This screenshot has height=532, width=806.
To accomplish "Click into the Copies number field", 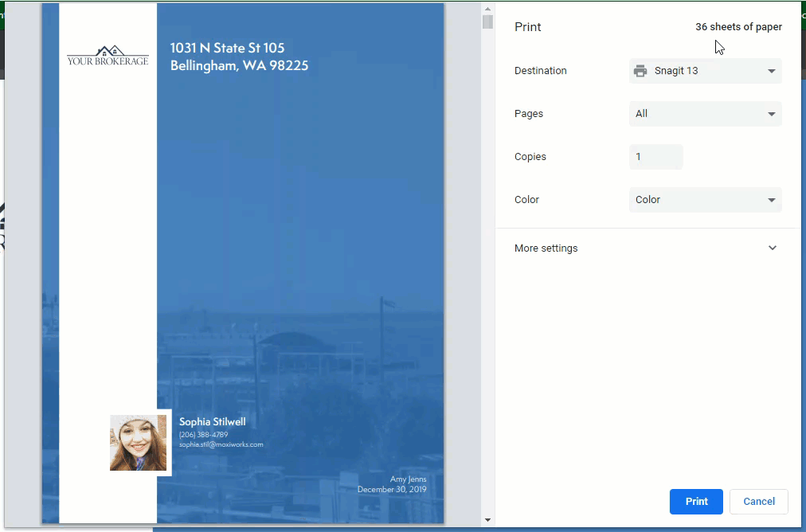I will (655, 157).
